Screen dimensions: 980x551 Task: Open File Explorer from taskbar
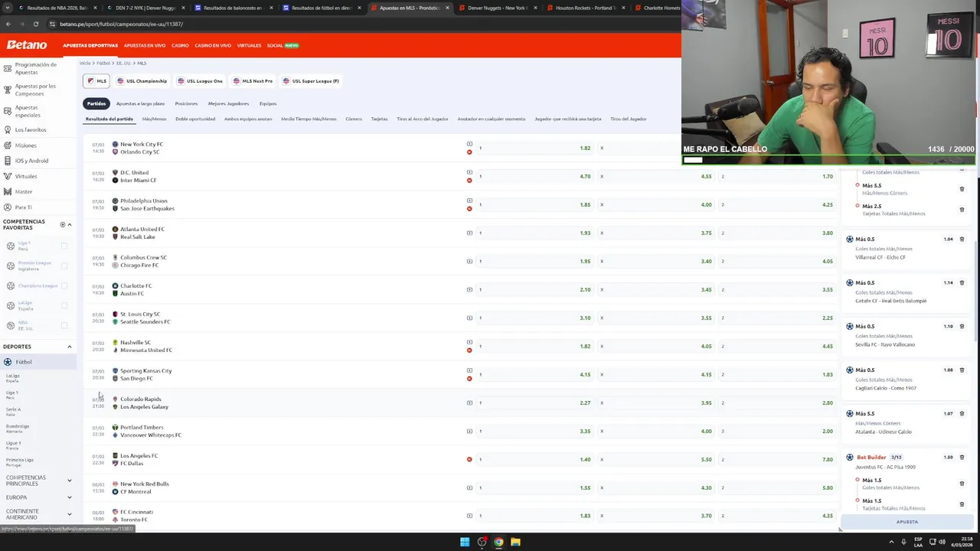[515, 542]
